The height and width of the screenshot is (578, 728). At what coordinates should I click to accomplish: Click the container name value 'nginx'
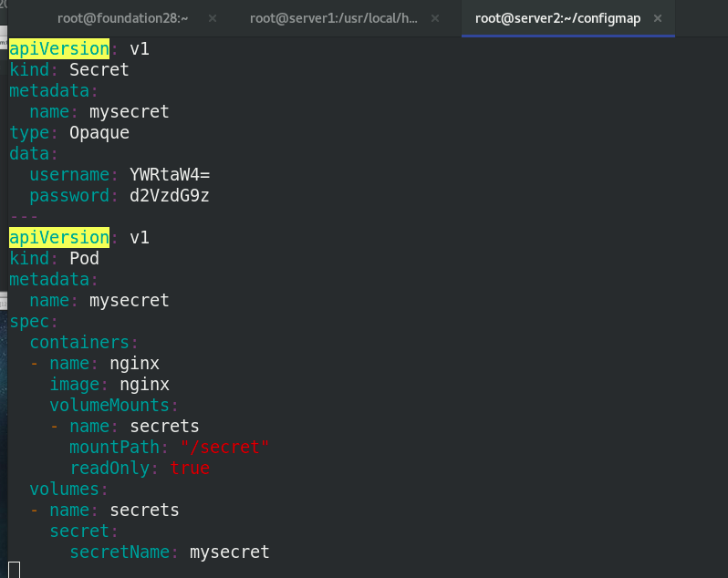tap(135, 364)
